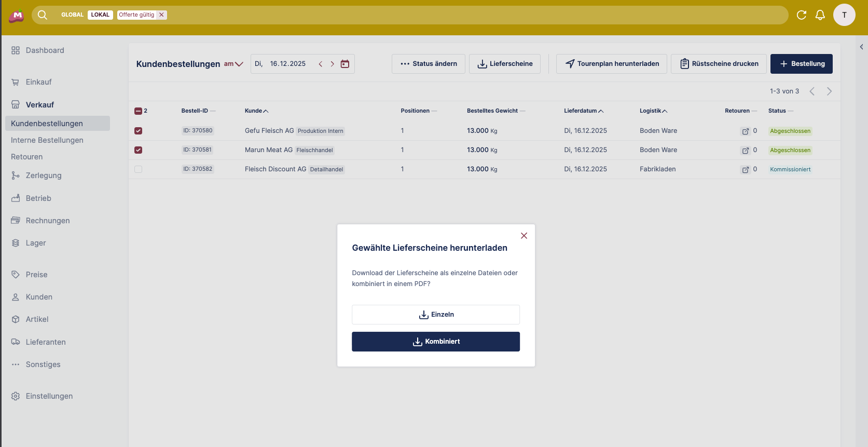Viewport: 868px width, 447px height.
Task: Click the refresh icon in top bar
Action: pos(801,15)
